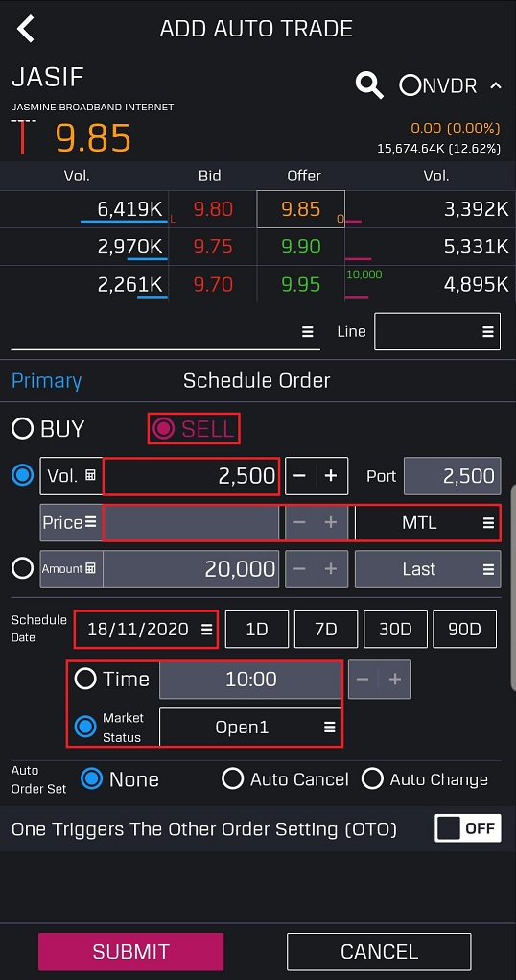Open stock search magnifier icon
516x980 pixels.
[x=369, y=85]
